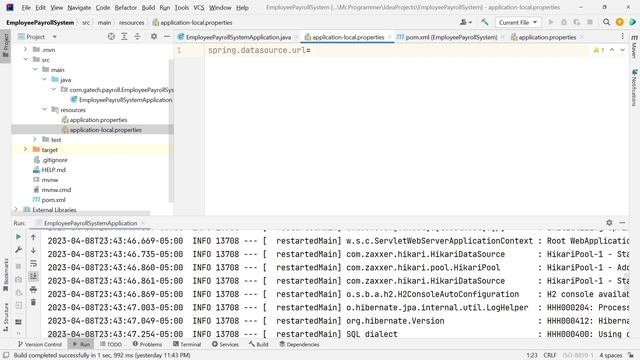Open the Dependencies tool window
The height and width of the screenshot is (360, 640).
tap(299, 344)
